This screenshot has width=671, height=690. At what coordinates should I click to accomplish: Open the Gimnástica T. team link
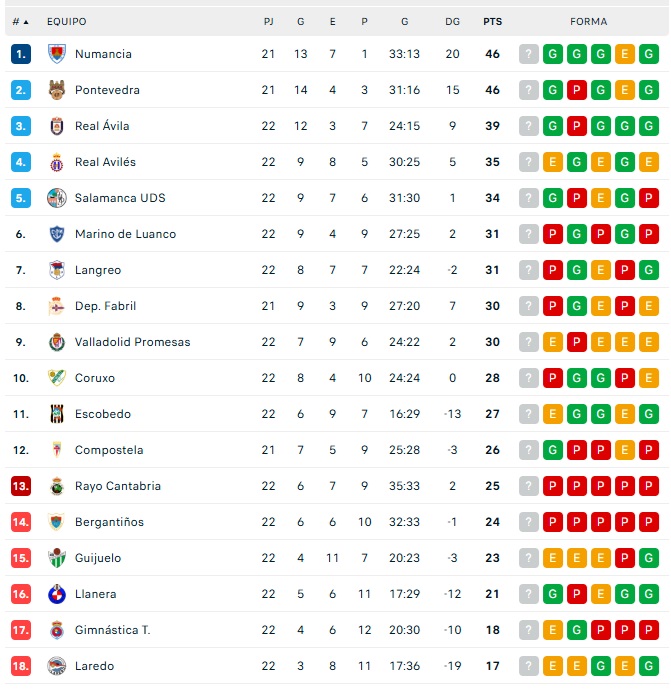pos(112,630)
